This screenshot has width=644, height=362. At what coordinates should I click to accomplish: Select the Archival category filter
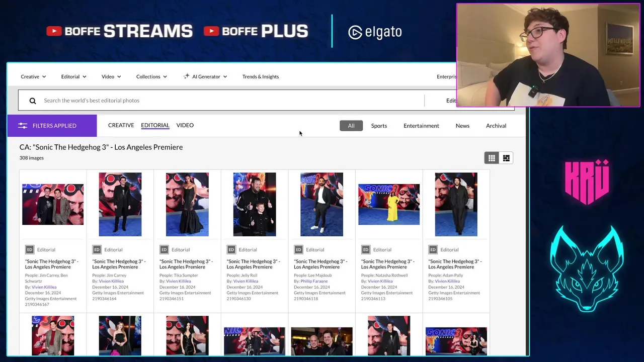point(496,126)
